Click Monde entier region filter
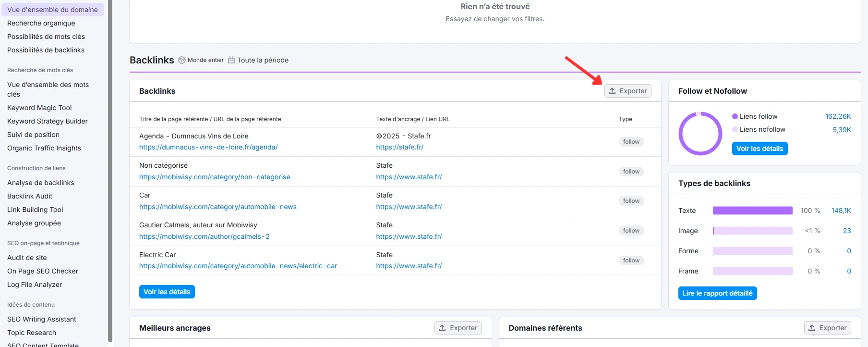 coord(201,60)
